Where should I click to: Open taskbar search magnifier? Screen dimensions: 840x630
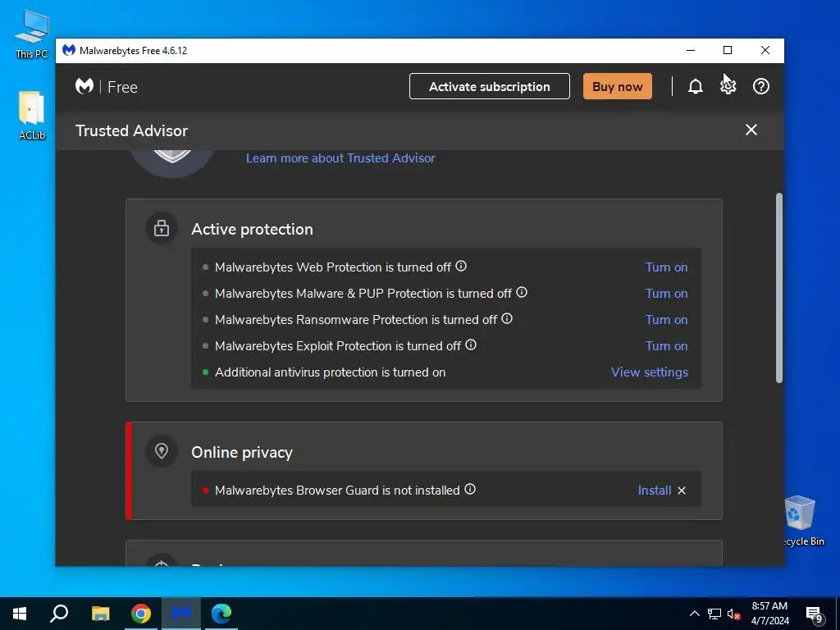coord(59,614)
